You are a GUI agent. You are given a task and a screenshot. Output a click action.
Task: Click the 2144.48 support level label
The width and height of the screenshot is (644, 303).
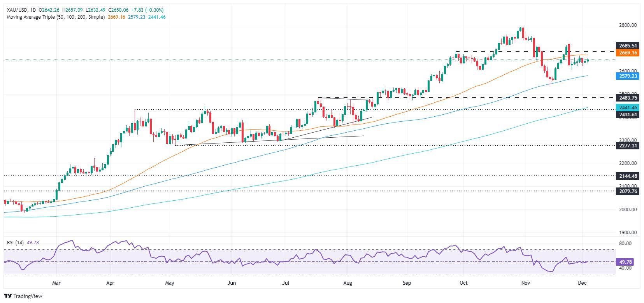click(x=627, y=176)
